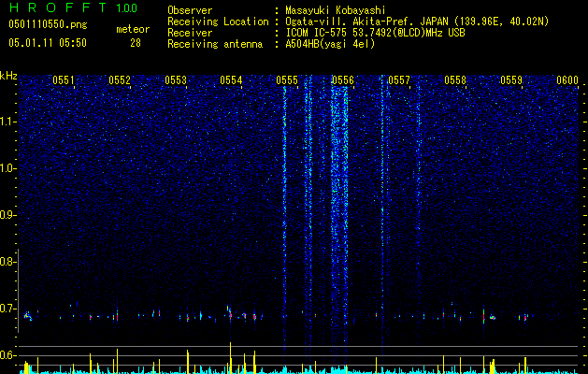Click the 1.0 kHz axis label

(x=8, y=168)
